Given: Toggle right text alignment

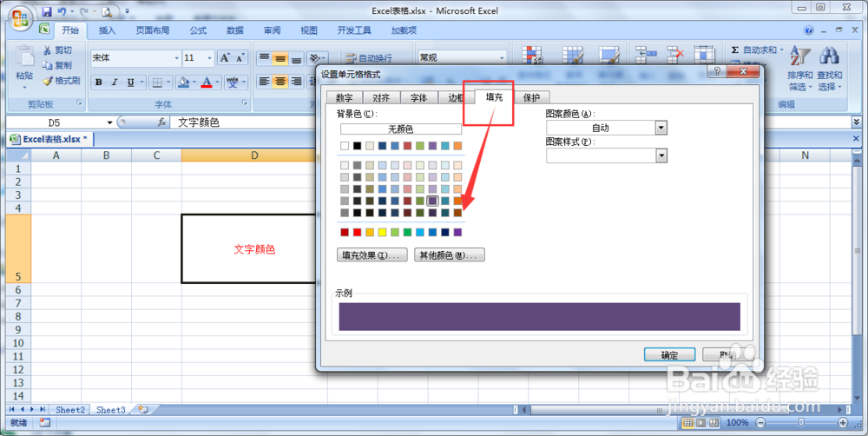Looking at the screenshot, I should [x=297, y=82].
